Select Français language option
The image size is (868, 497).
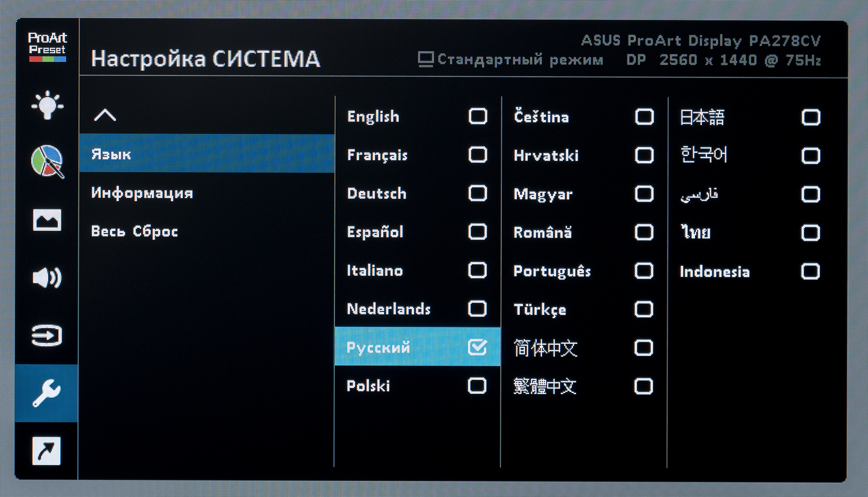(x=377, y=155)
